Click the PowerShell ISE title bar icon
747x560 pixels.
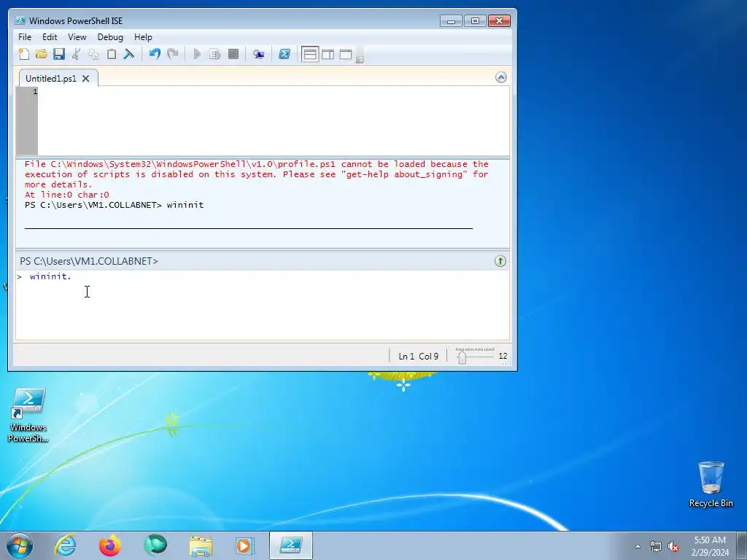click(x=20, y=21)
